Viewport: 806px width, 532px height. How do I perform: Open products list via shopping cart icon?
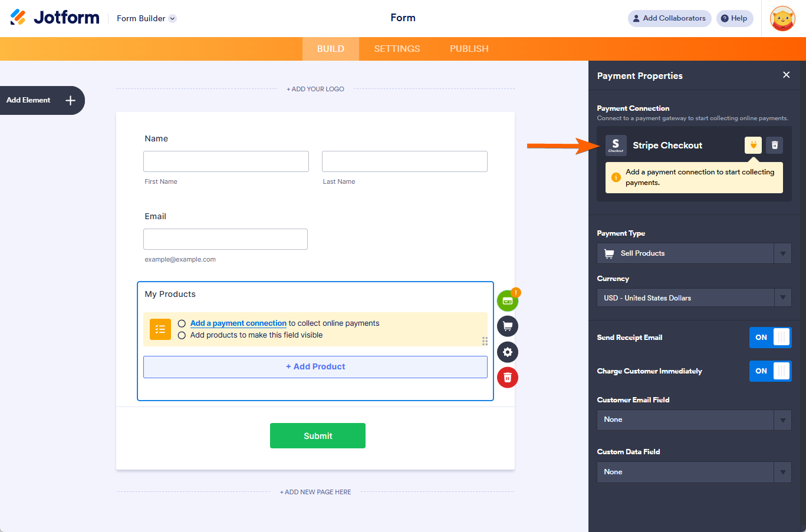pyautogui.click(x=507, y=326)
